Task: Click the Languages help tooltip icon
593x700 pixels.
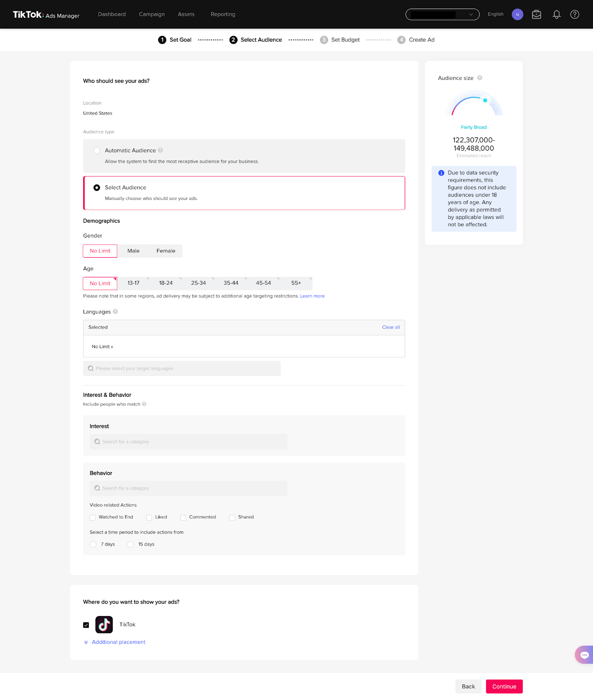Action: 116,311
